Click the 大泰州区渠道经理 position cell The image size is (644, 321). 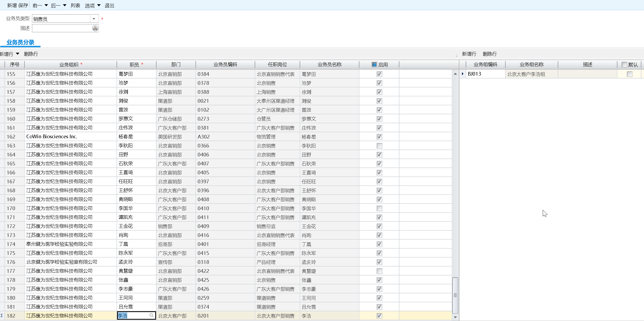click(x=277, y=101)
